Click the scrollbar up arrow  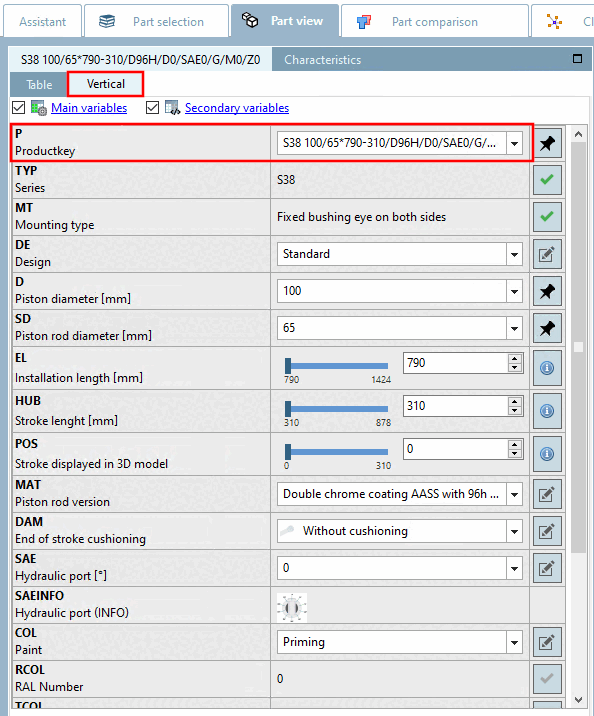[x=578, y=134]
